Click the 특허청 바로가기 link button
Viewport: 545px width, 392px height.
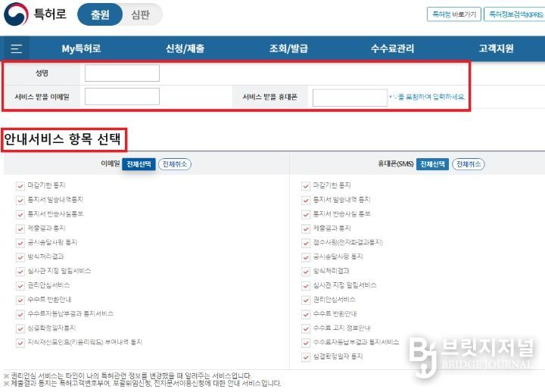[454, 14]
